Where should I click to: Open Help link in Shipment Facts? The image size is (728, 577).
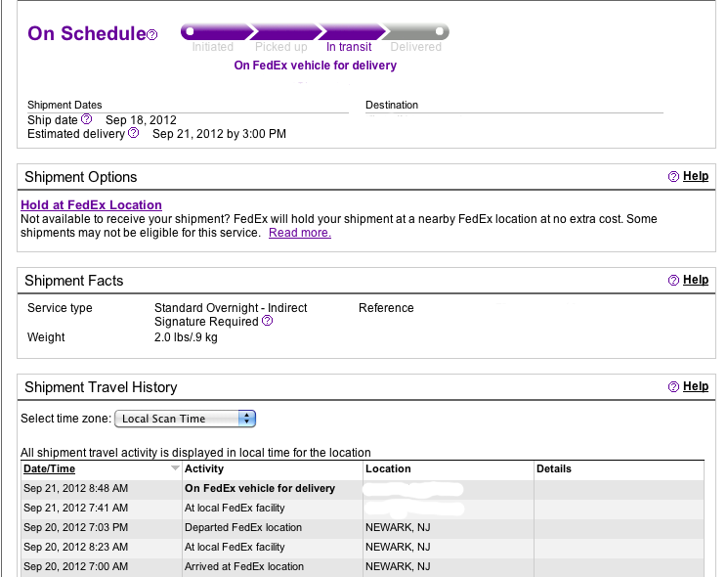(x=696, y=280)
